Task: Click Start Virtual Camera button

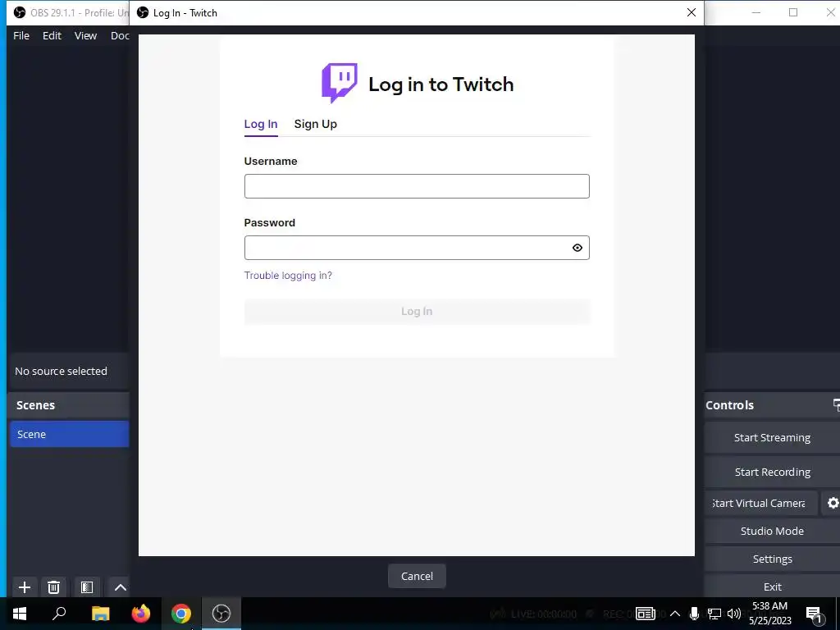Action: pyautogui.click(x=760, y=503)
